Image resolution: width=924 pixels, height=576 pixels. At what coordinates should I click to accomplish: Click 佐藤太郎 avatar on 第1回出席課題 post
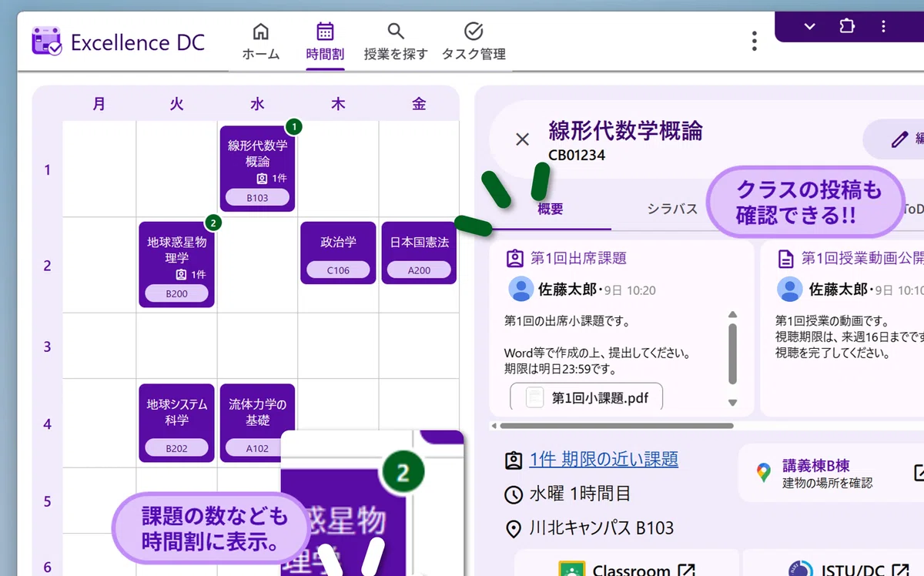(x=521, y=290)
